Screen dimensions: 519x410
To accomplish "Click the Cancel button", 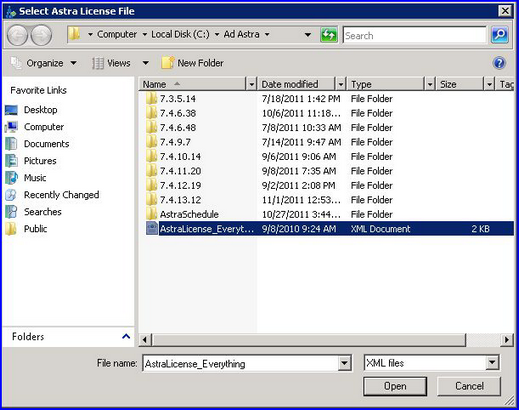I will [469, 386].
